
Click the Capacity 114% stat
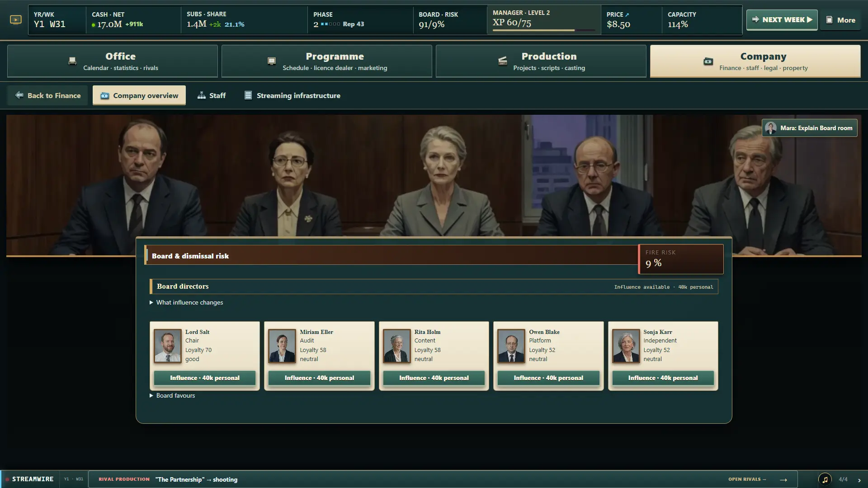[x=702, y=20]
